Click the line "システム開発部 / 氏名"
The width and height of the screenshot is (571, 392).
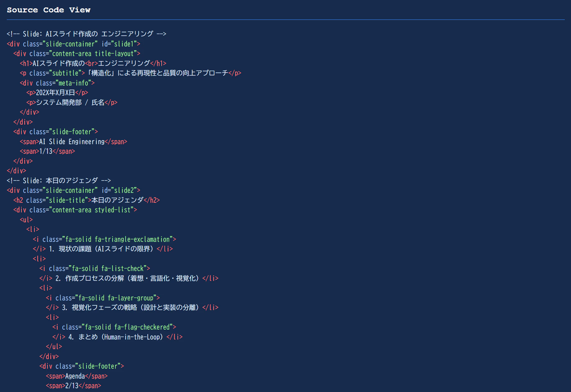click(x=72, y=102)
